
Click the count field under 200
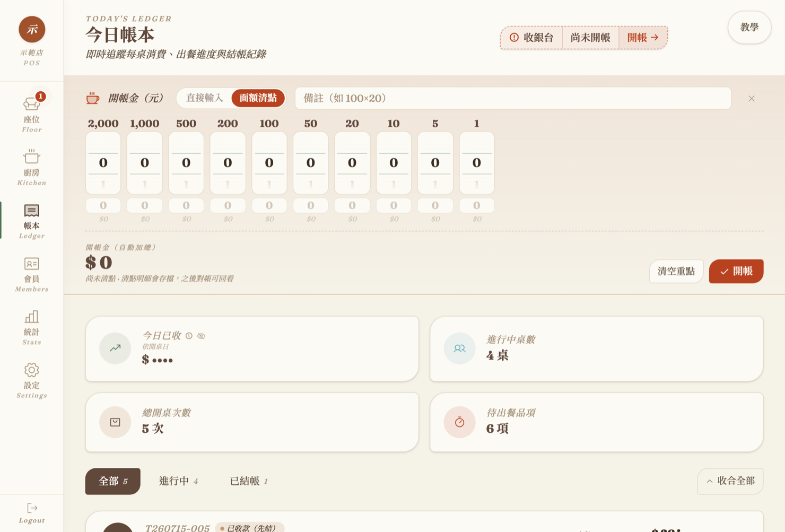pyautogui.click(x=228, y=205)
